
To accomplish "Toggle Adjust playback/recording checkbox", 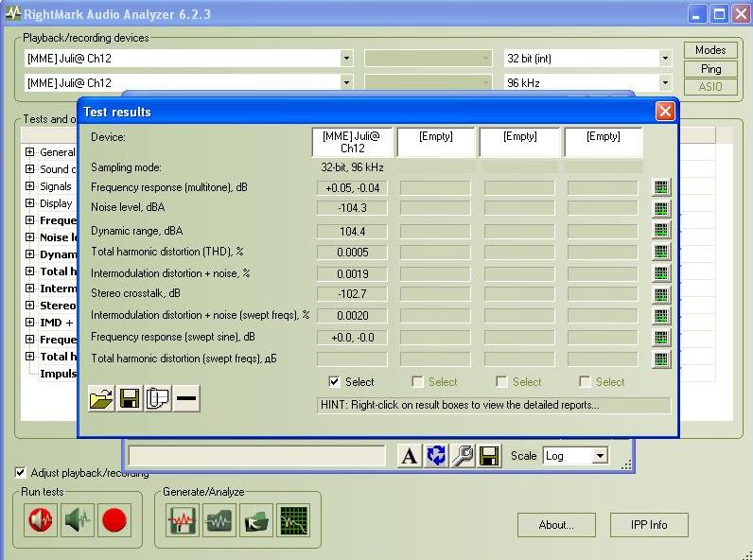I will pyautogui.click(x=20, y=473).
